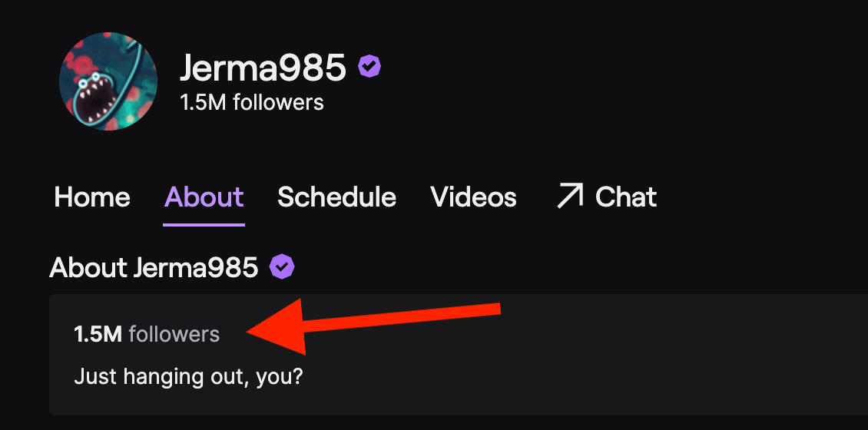The height and width of the screenshot is (430, 868).
Task: Click the 1.5M figure under the channel name
Action: click(203, 102)
